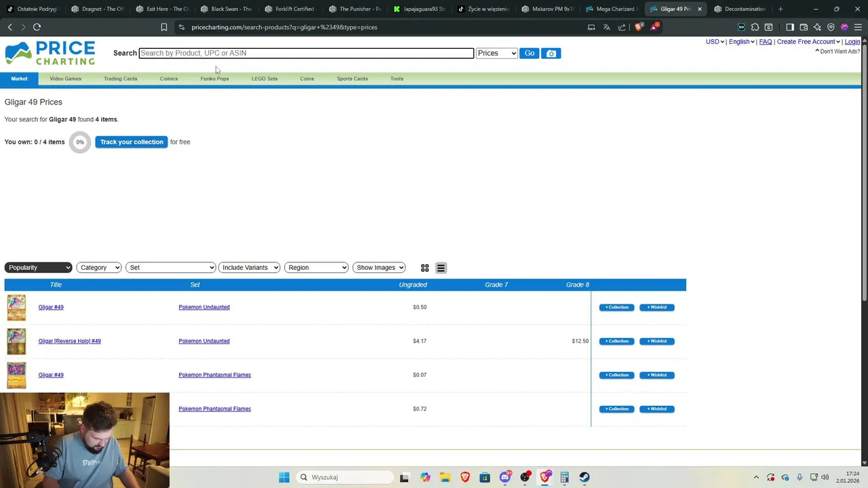Open Steam from the taskbar

click(584, 477)
